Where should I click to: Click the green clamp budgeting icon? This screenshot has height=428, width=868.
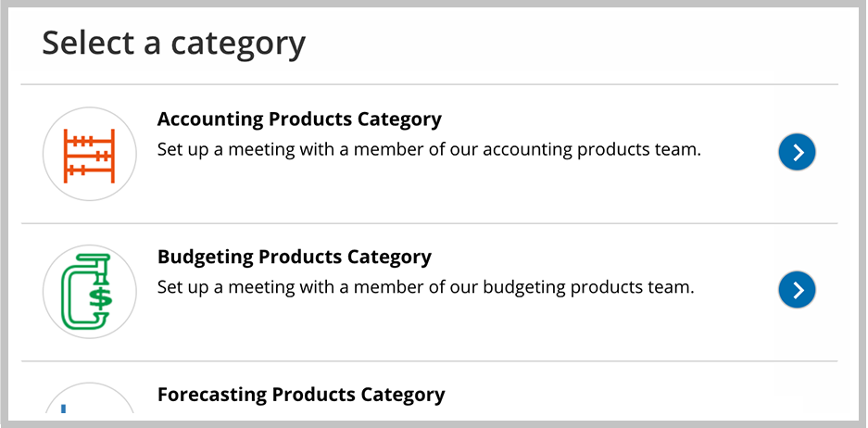pos(87,290)
